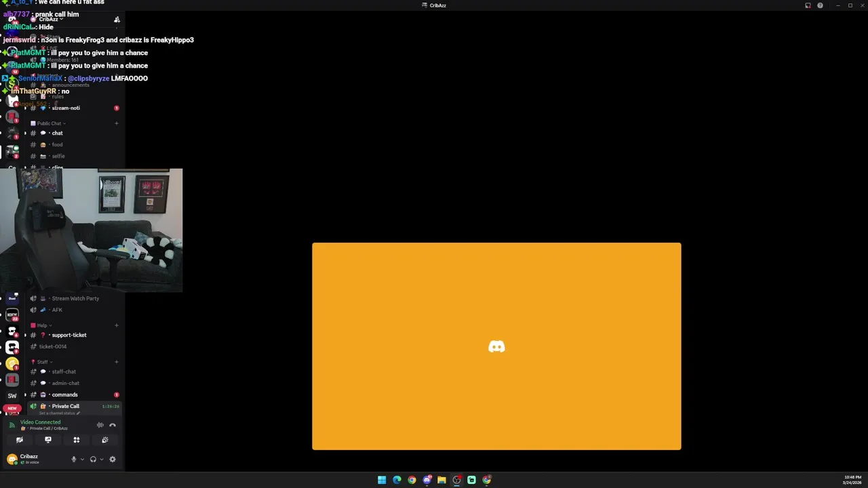Disconnect from the Private Call voice channel
This screenshot has width=868, height=488.
(x=113, y=425)
